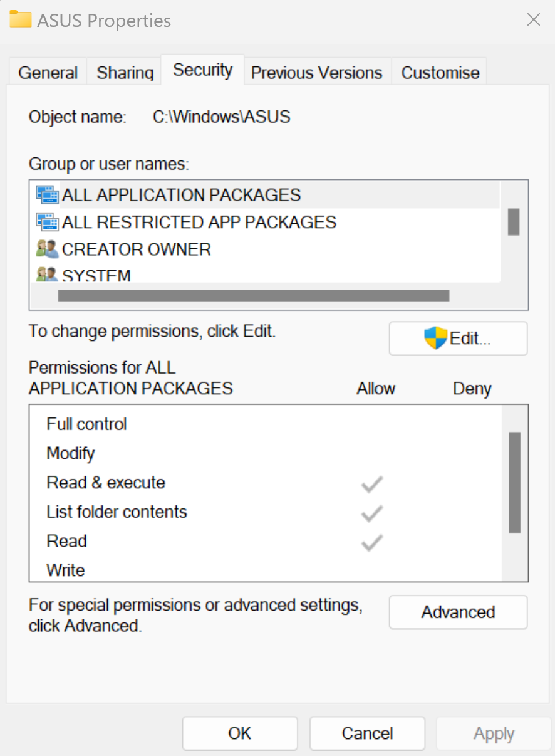Viewport: 555px width, 756px height.
Task: Apply the current permission changes
Action: (x=494, y=733)
